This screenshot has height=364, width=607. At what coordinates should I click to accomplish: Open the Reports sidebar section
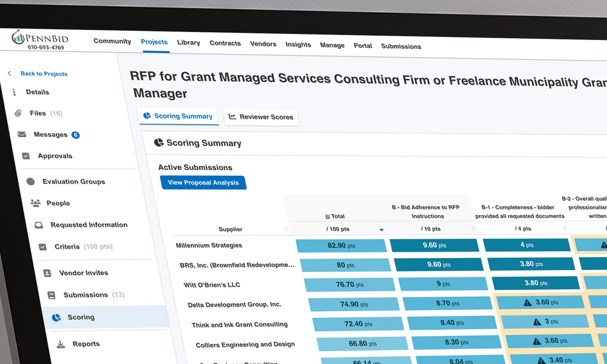tap(86, 344)
